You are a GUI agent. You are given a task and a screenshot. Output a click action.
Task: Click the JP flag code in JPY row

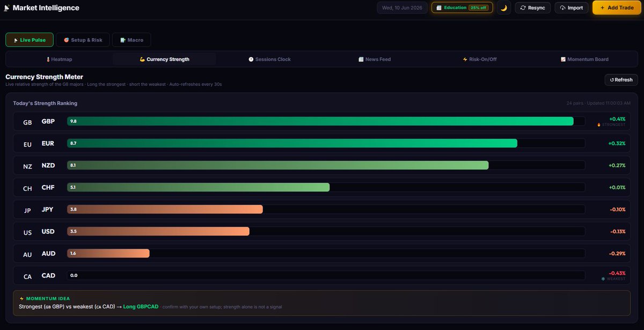(27, 210)
